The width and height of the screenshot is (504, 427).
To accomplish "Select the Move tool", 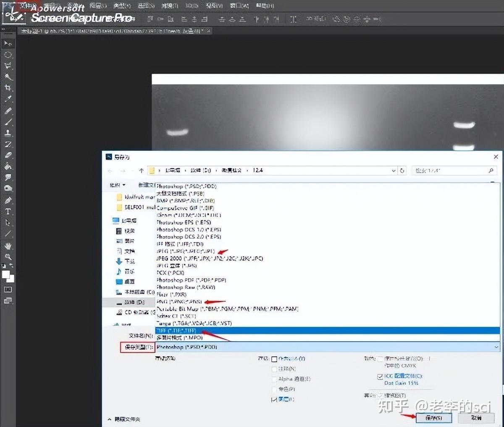I will point(8,43).
